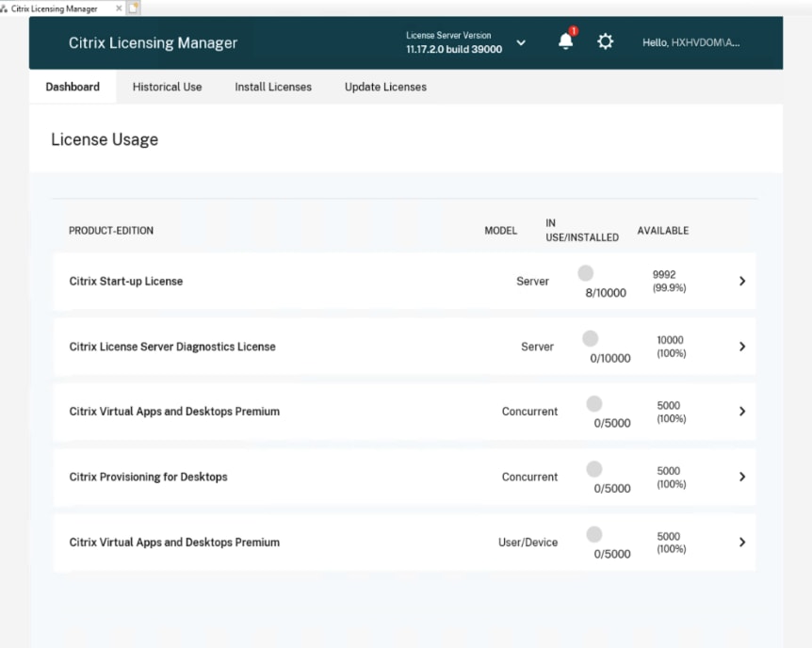Expand the User/Device Virtual Apps and Desktops Premium chevron
Viewport: 812px width, 648px height.
742,543
